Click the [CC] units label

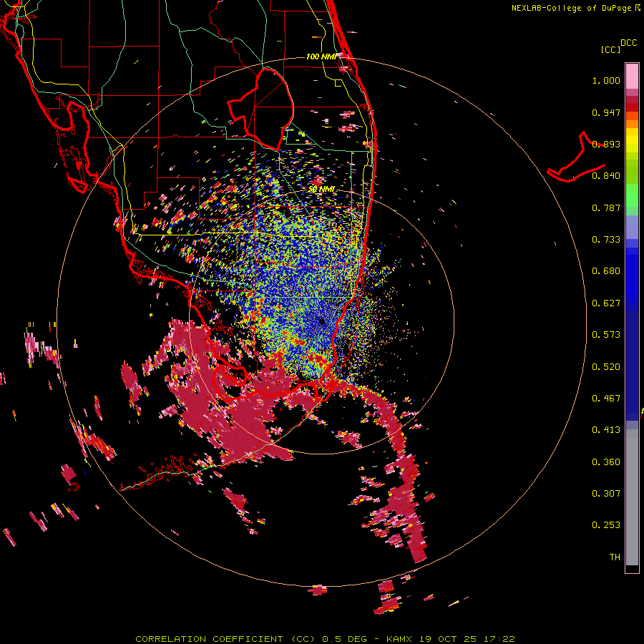[610, 49]
